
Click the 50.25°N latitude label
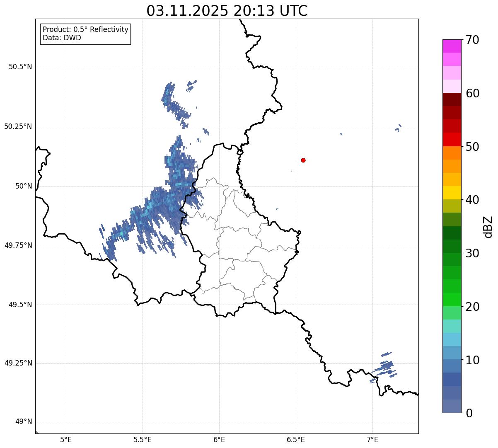(18, 126)
